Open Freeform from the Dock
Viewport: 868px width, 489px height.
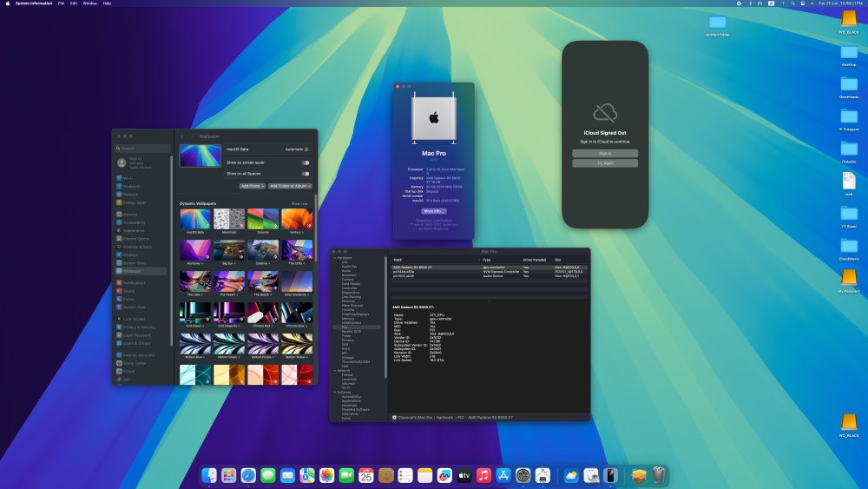point(444,475)
